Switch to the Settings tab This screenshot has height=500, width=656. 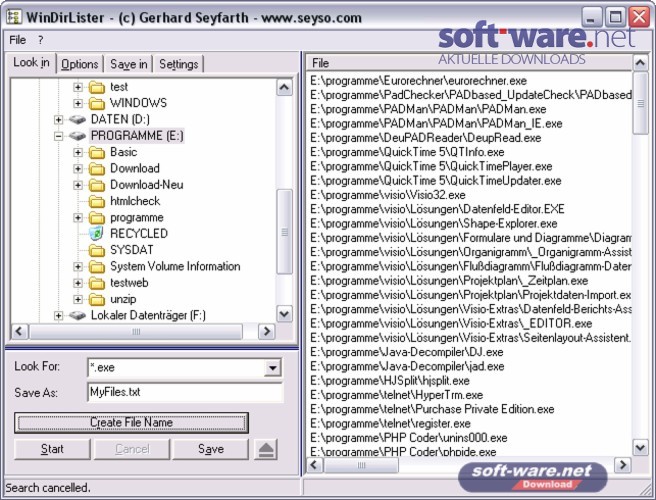(179, 64)
